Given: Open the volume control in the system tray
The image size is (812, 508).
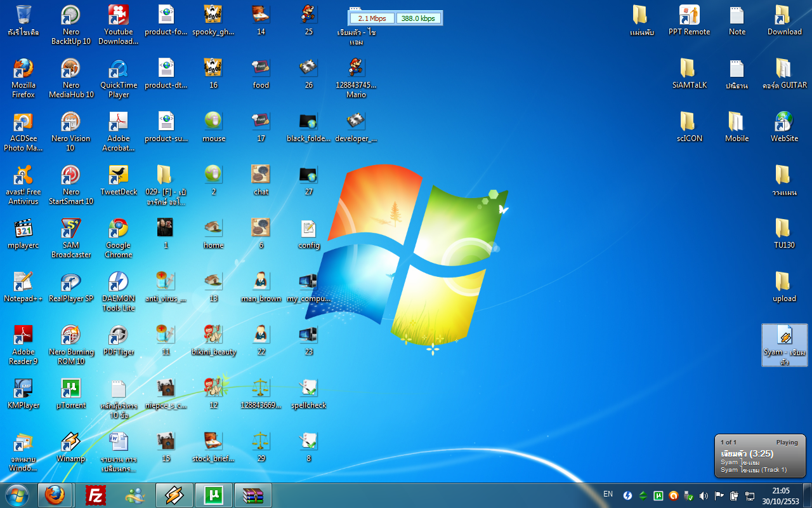Looking at the screenshot, I should click(704, 495).
